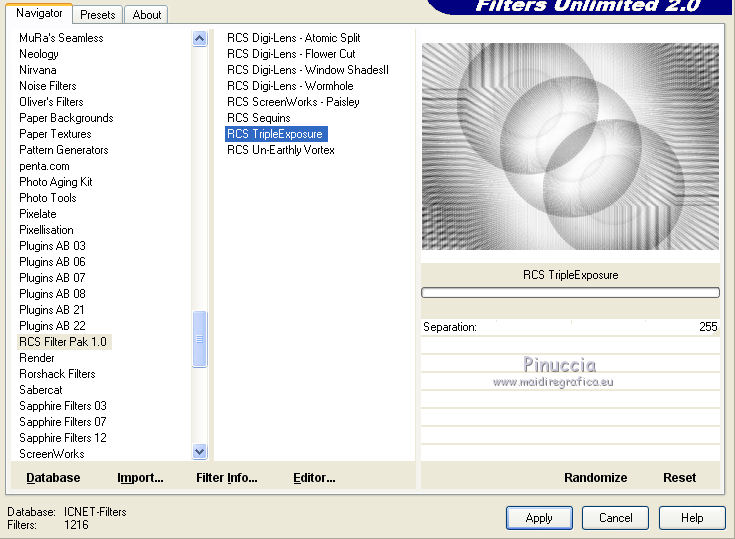Select Neology category
The image size is (735, 539).
39,54
